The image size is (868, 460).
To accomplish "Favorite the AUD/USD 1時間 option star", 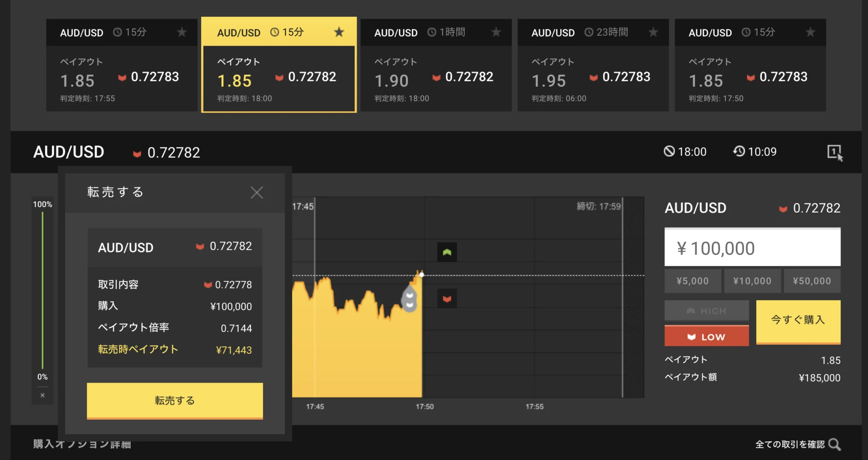I will (x=496, y=32).
